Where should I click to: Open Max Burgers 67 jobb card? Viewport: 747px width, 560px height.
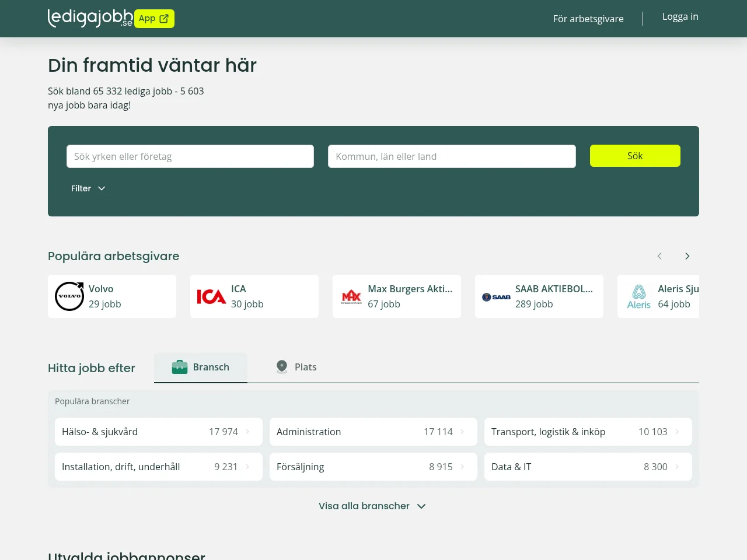(397, 296)
